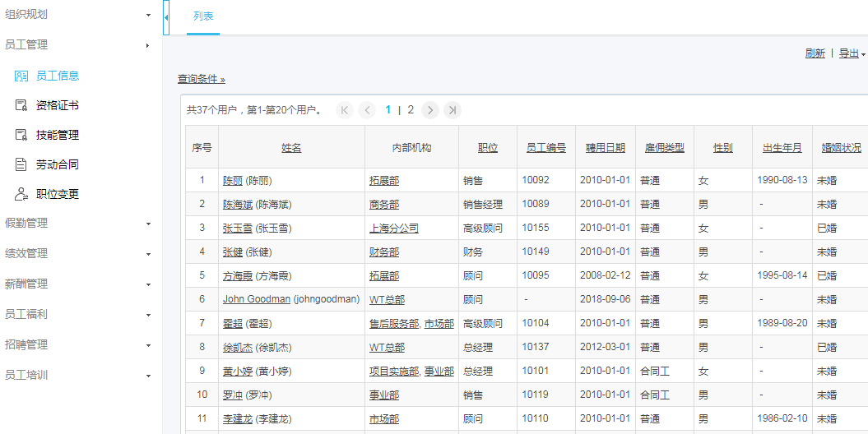
Task: Open employee John Goodman's profile link
Action: point(256,299)
